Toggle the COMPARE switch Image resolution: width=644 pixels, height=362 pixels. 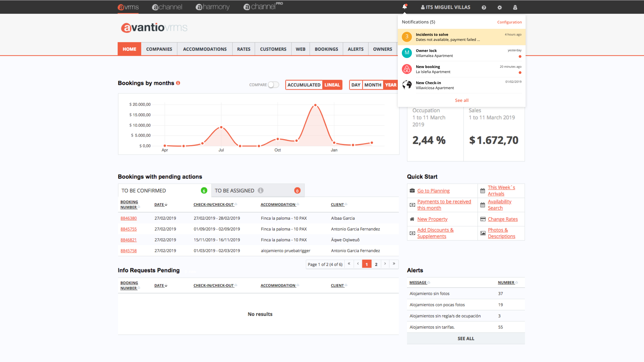coord(273,85)
